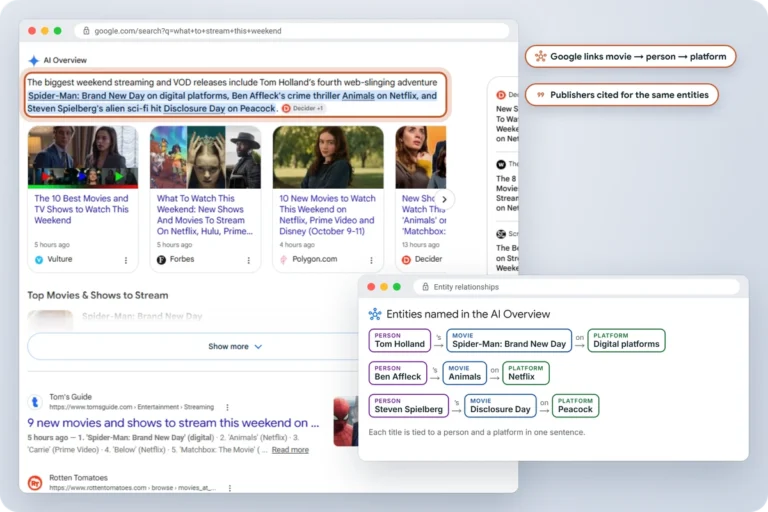768x512 pixels.
Task: Open Spider-Man: Brand New Day link in overview
Action: (x=86, y=96)
